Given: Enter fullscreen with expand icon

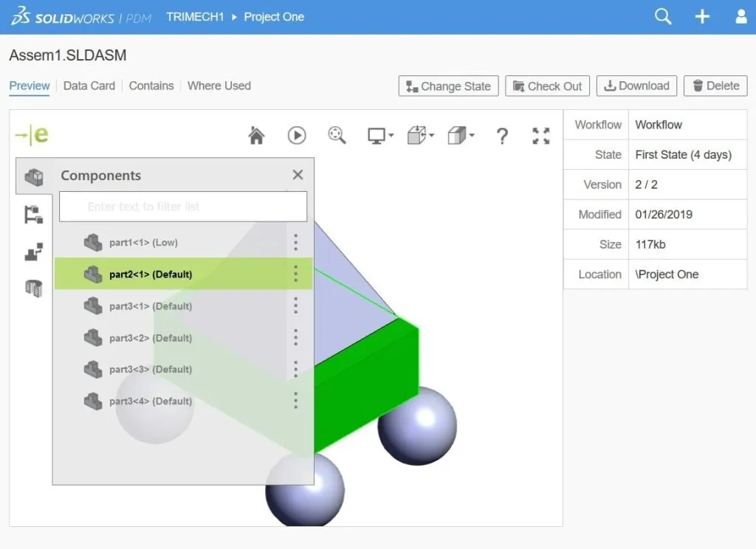Looking at the screenshot, I should [540, 136].
